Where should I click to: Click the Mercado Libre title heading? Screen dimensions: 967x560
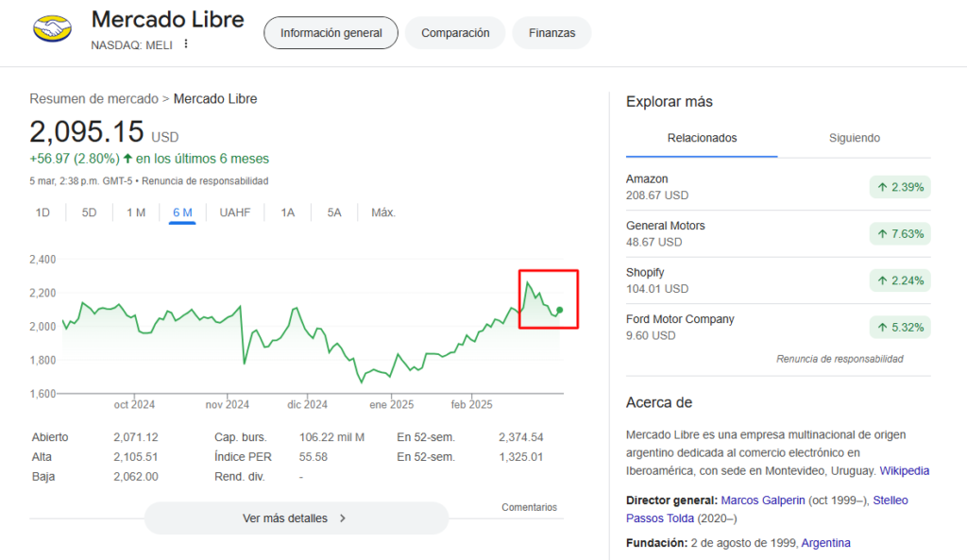click(168, 20)
